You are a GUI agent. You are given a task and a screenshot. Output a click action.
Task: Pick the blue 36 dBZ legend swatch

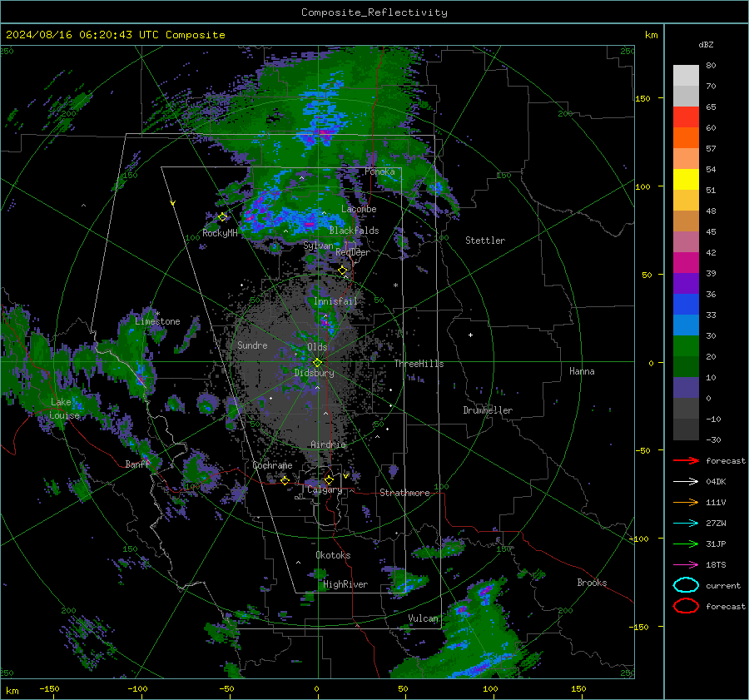click(x=686, y=304)
